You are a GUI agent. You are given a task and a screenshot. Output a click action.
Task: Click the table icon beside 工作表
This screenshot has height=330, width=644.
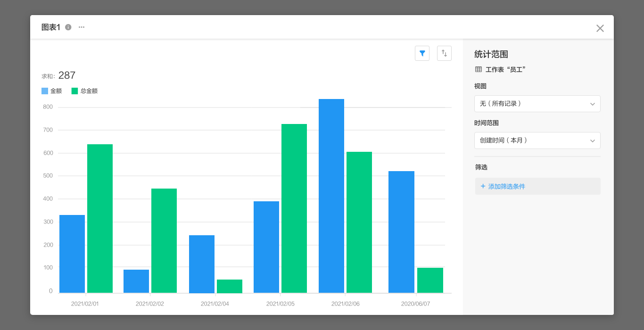click(479, 69)
